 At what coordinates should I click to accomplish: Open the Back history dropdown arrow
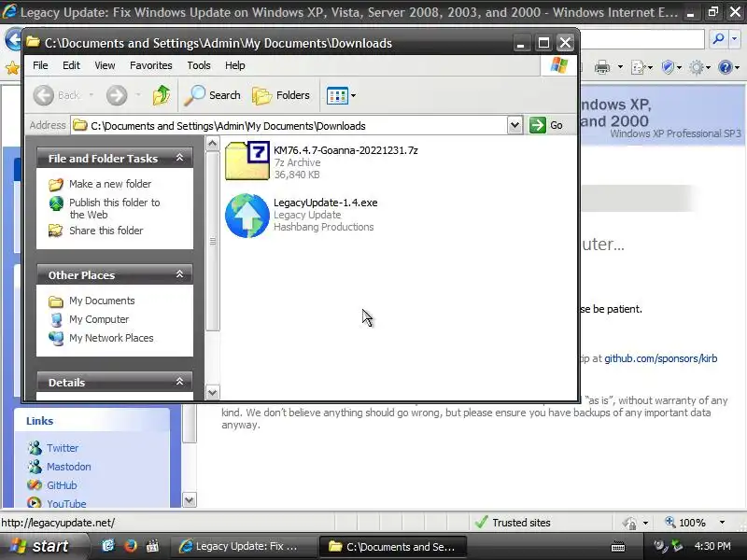pos(91,95)
